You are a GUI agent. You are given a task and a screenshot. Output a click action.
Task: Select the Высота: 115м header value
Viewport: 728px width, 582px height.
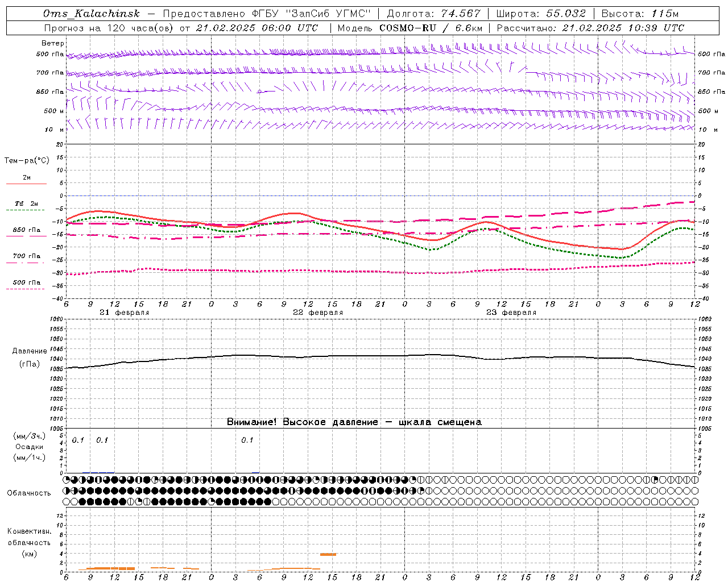coord(640,14)
